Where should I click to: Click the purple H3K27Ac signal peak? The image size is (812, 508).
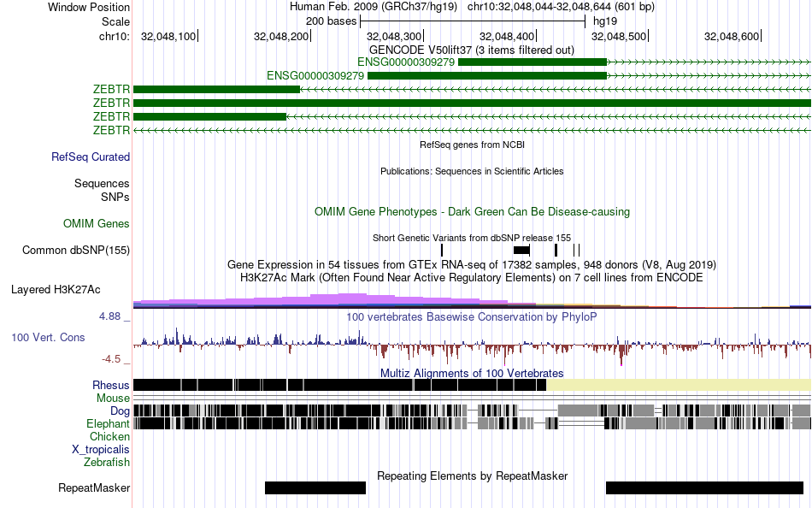coord(352,300)
